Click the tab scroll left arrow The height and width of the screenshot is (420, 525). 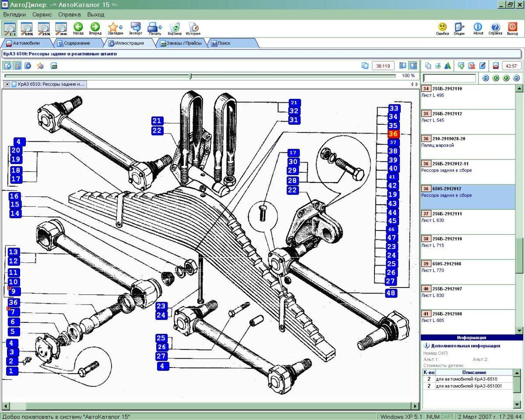[412, 84]
